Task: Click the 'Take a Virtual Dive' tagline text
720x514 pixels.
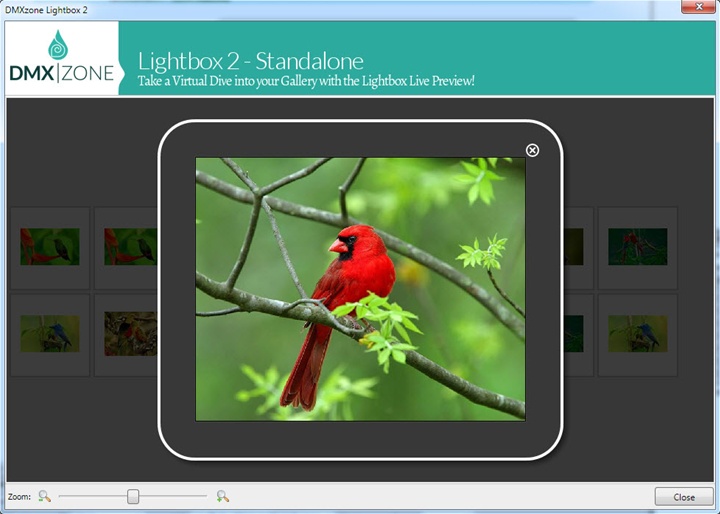Action: (306, 81)
